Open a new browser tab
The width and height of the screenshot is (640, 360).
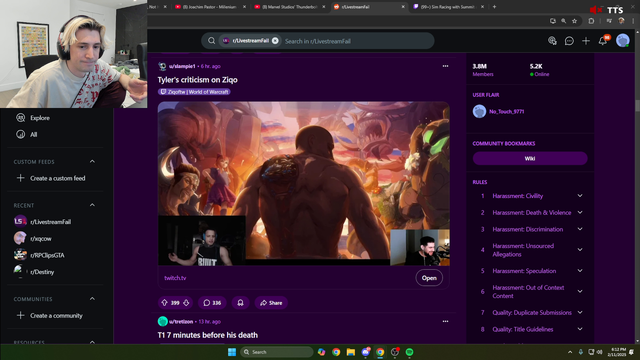[x=494, y=7]
